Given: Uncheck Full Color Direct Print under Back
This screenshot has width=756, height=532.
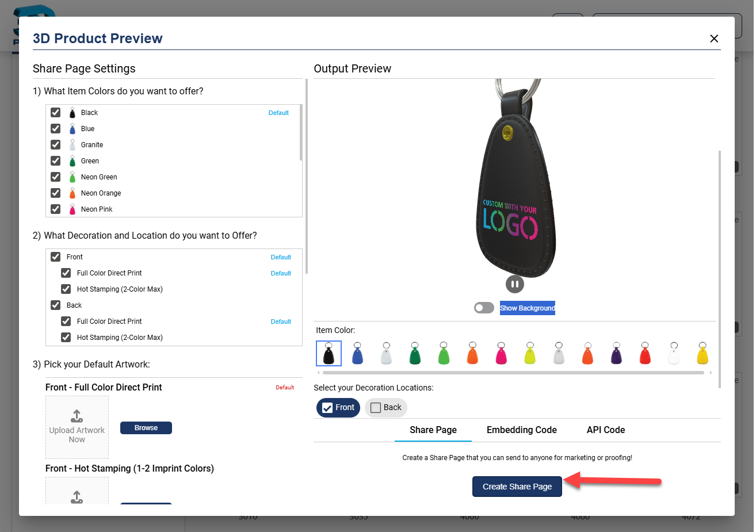Looking at the screenshot, I should pyautogui.click(x=66, y=322).
